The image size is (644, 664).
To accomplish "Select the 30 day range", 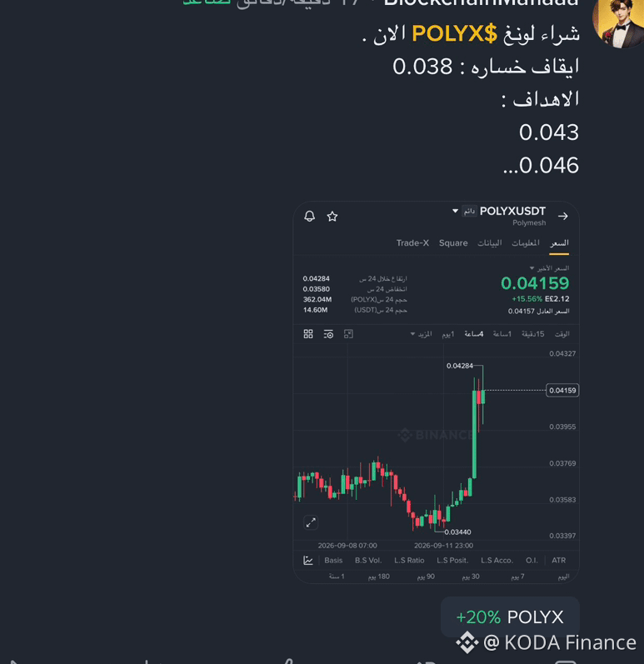I will tap(471, 577).
